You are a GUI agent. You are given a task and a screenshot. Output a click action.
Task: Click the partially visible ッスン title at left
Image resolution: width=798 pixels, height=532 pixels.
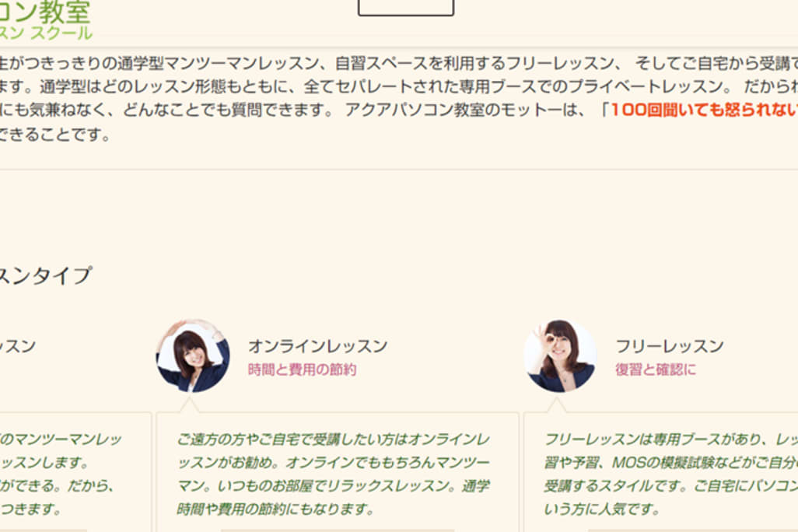tap(18, 346)
